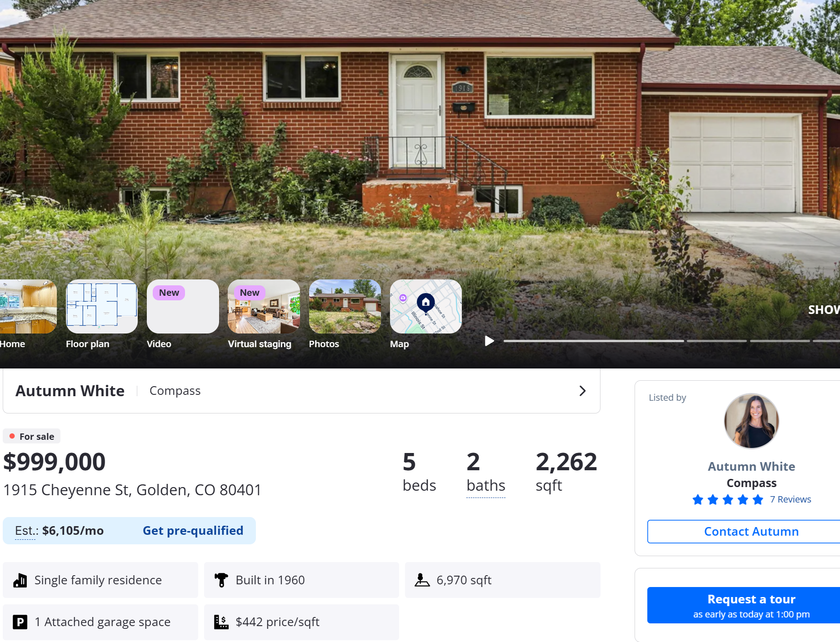Play the listing photo slideshow
Viewport: 840px width, 642px height.
click(489, 341)
